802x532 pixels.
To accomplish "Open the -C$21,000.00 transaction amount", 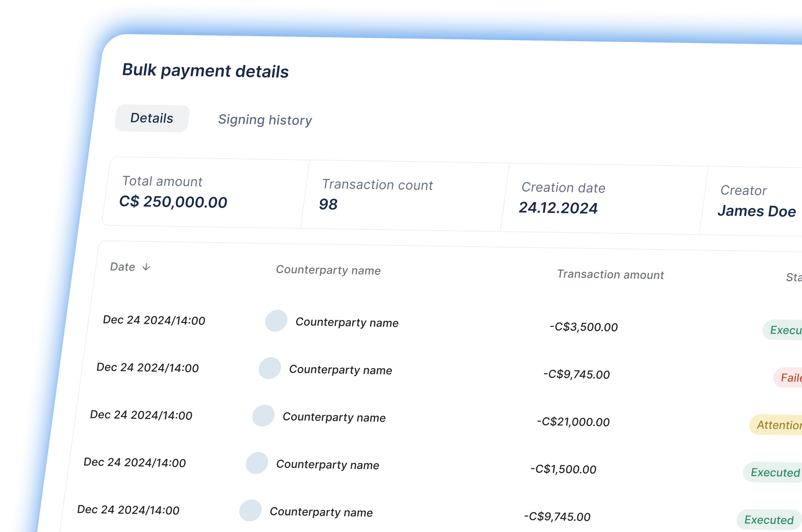I will click(x=573, y=422).
